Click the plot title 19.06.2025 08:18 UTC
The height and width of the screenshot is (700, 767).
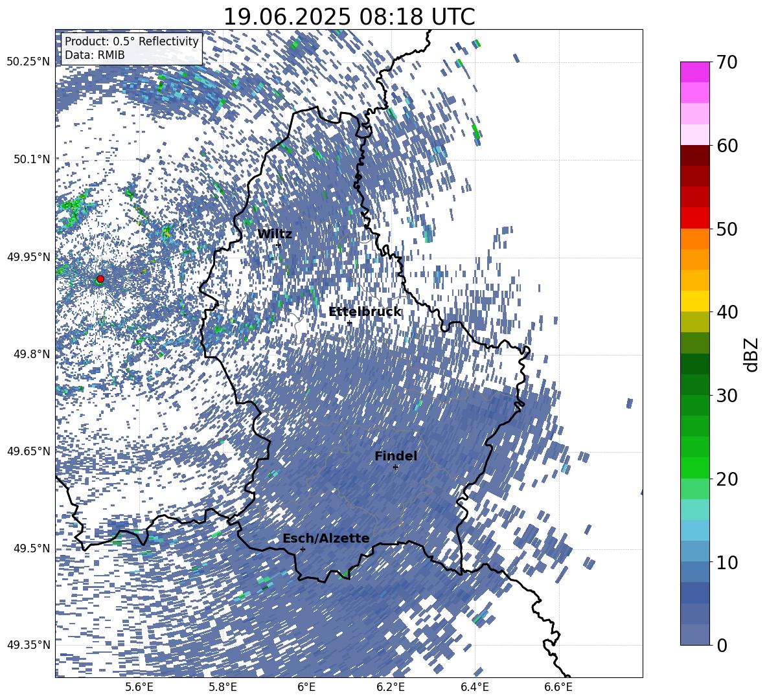click(x=349, y=17)
